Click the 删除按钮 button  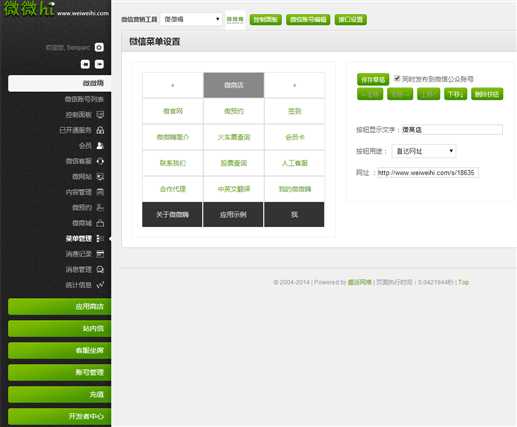tap(487, 94)
